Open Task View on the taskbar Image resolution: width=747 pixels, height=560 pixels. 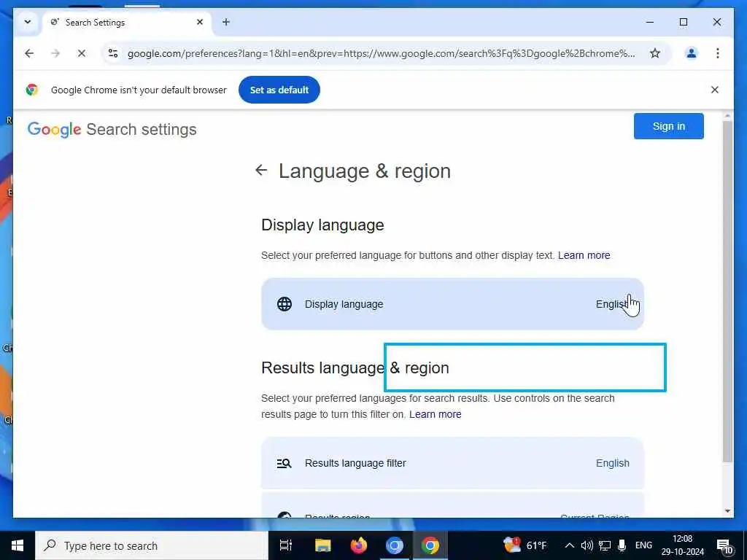tap(286, 545)
